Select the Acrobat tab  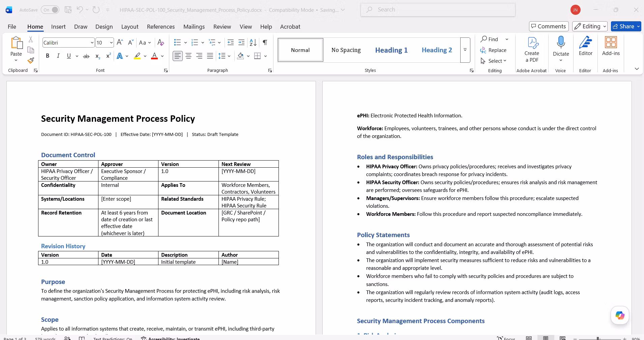(x=290, y=27)
